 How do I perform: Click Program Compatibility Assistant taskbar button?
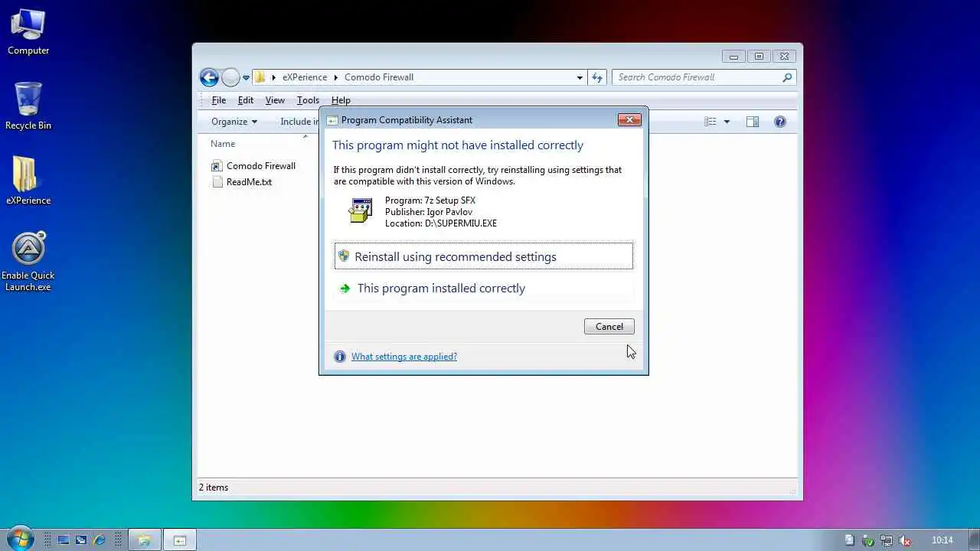point(180,540)
